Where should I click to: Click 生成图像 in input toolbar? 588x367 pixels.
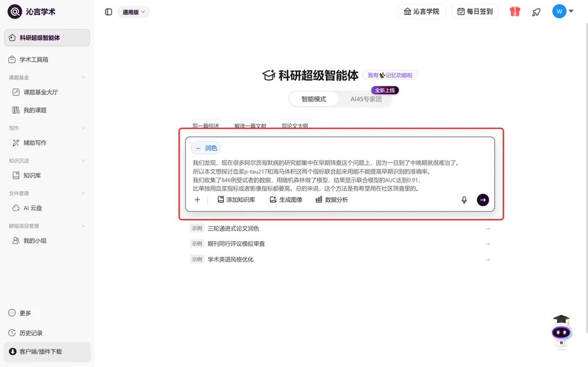(x=286, y=200)
